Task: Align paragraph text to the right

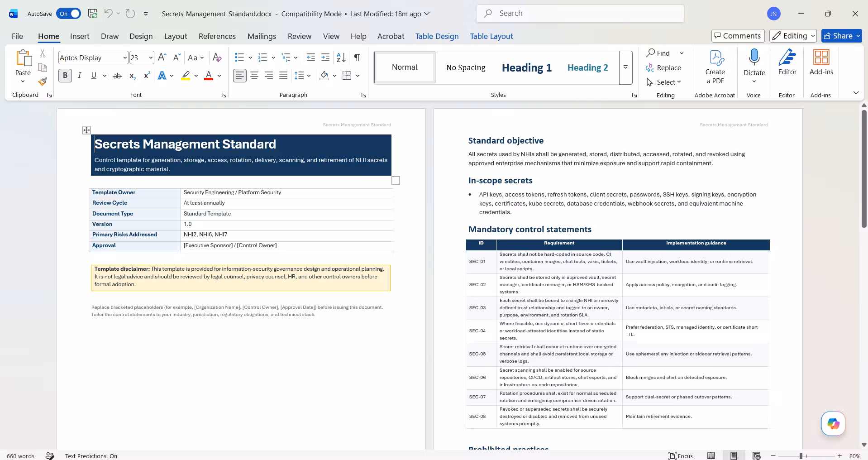Action: point(269,76)
